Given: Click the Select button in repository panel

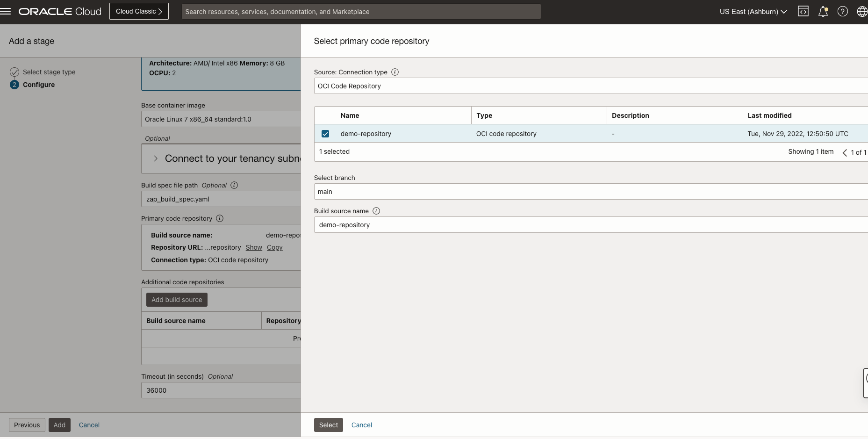Looking at the screenshot, I should 328,425.
